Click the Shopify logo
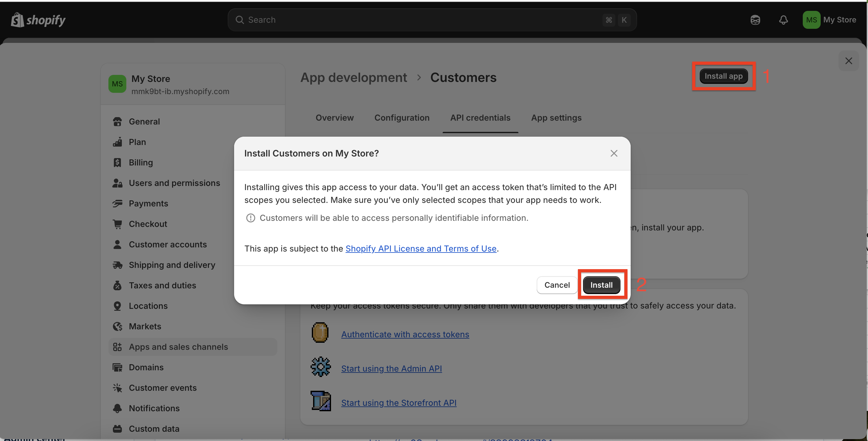 pos(38,20)
